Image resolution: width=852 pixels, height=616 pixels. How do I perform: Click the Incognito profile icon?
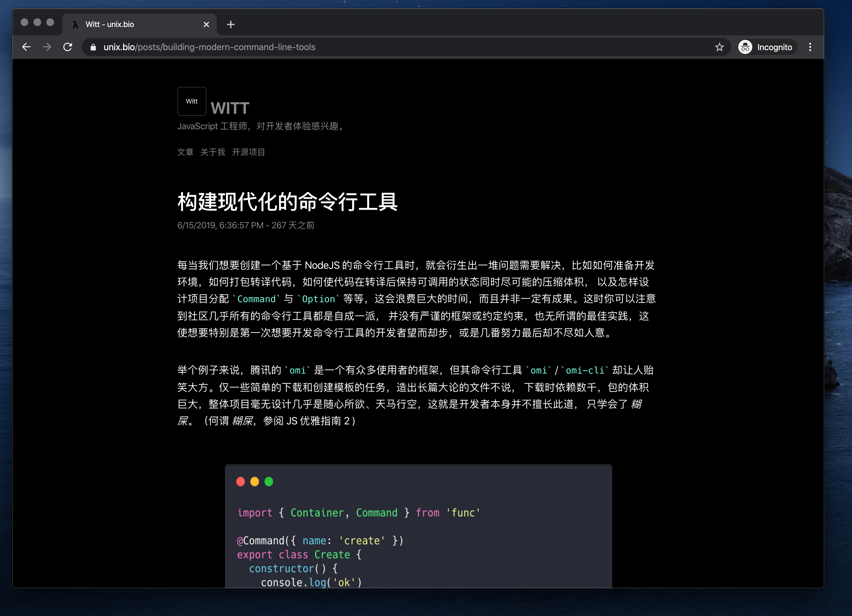point(745,47)
